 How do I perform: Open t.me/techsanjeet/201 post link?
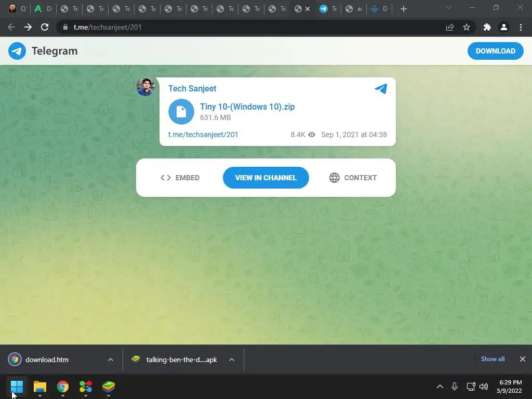203,135
